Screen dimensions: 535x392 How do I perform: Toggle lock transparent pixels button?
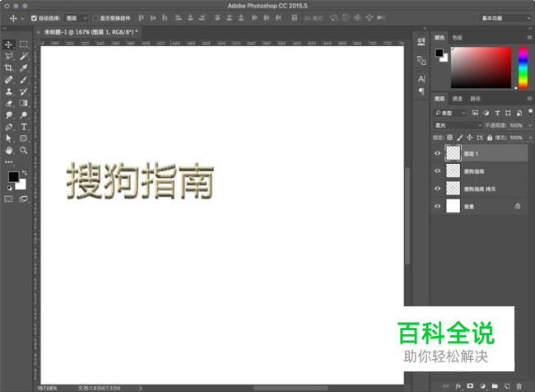point(449,138)
